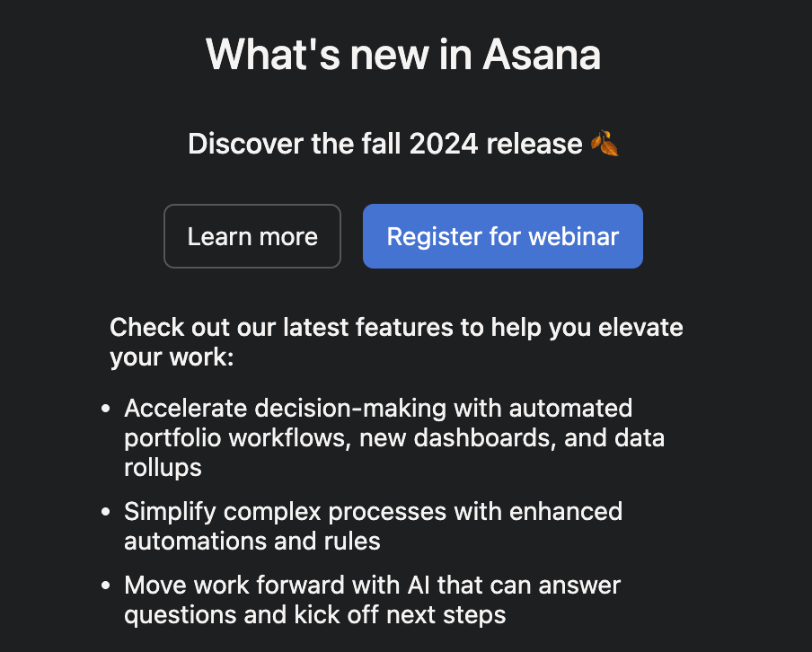The image size is (812, 652).
Task: Click Register for webinar
Action: pos(502,236)
